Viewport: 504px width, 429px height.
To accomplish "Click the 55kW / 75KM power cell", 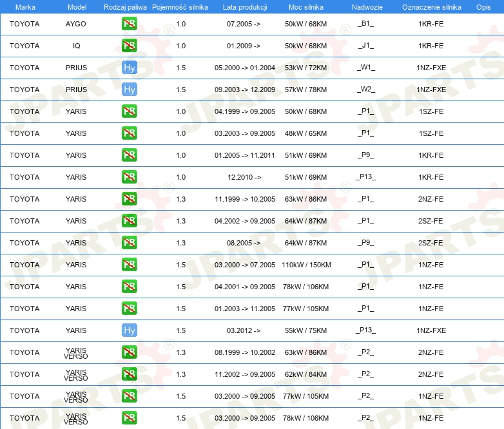I will [305, 330].
